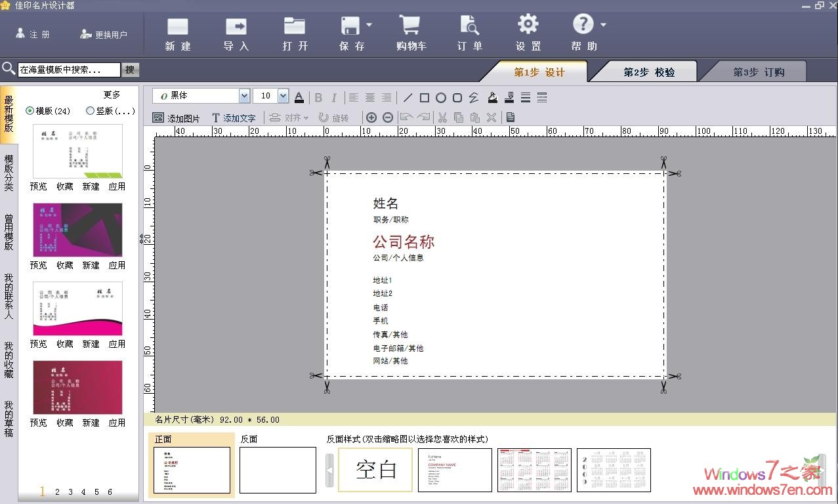This screenshot has width=838, height=504.
Task: Select the 竖版 vertical layout radio button
Action: [x=91, y=111]
